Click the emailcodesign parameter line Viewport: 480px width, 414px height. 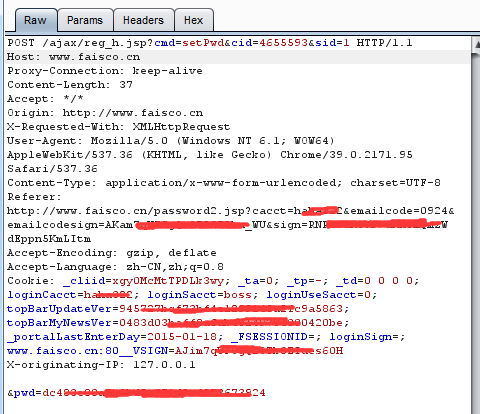click(x=227, y=225)
